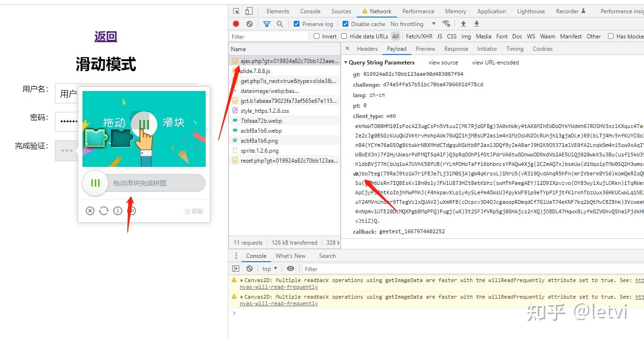Switch to the Elements panel tab
644x338 pixels.
(278, 11)
